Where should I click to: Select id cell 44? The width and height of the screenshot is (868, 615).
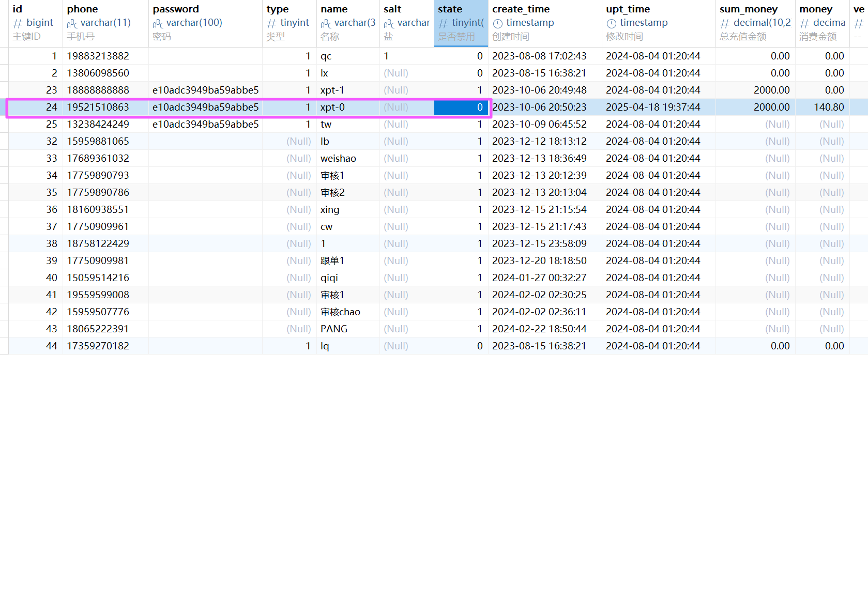(35, 346)
